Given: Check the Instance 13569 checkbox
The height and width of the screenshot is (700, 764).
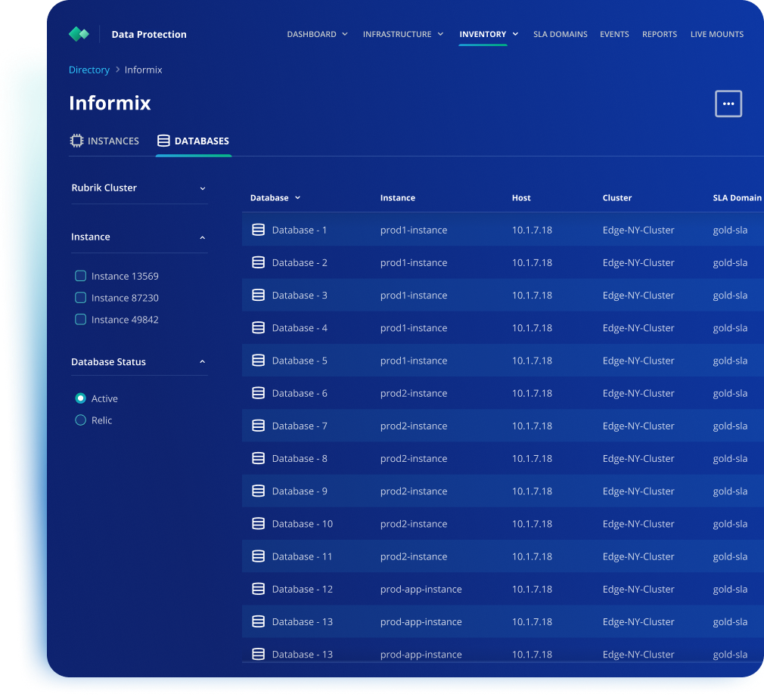Looking at the screenshot, I should (x=80, y=275).
